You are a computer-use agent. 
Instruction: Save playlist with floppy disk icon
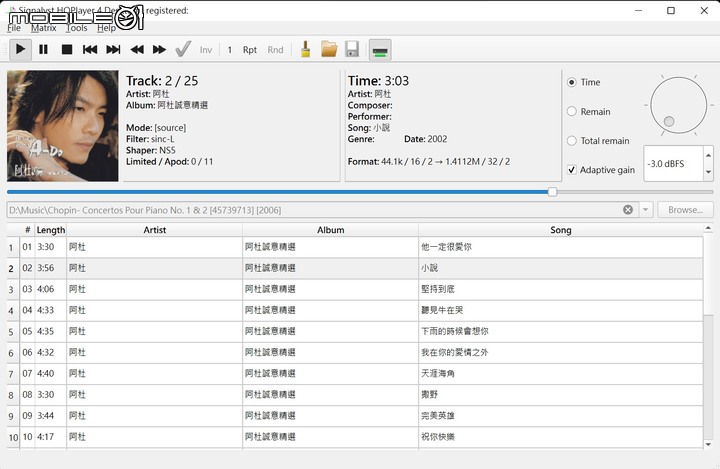pyautogui.click(x=352, y=50)
